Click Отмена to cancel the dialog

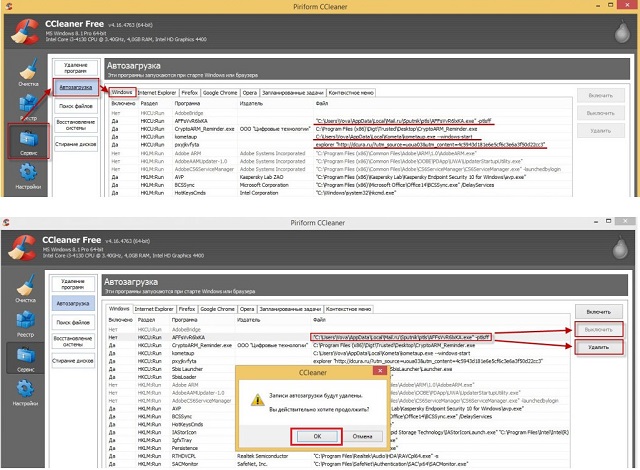(362, 437)
